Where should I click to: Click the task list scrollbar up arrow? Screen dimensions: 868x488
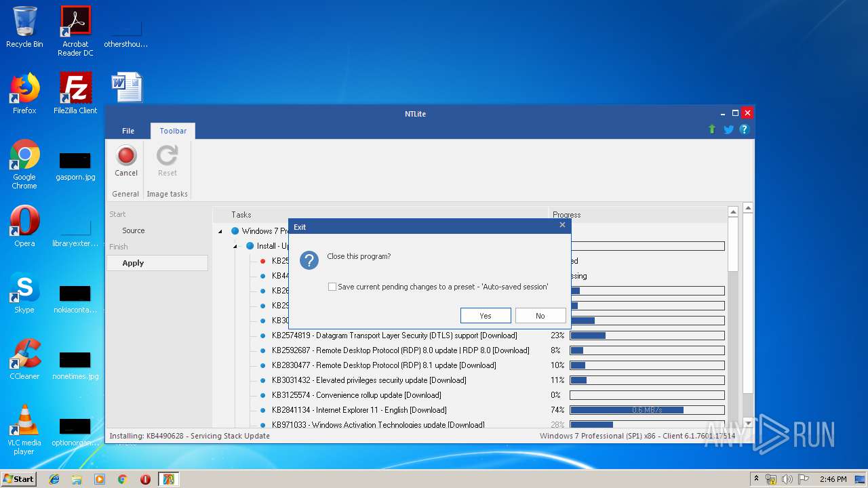[x=733, y=212]
